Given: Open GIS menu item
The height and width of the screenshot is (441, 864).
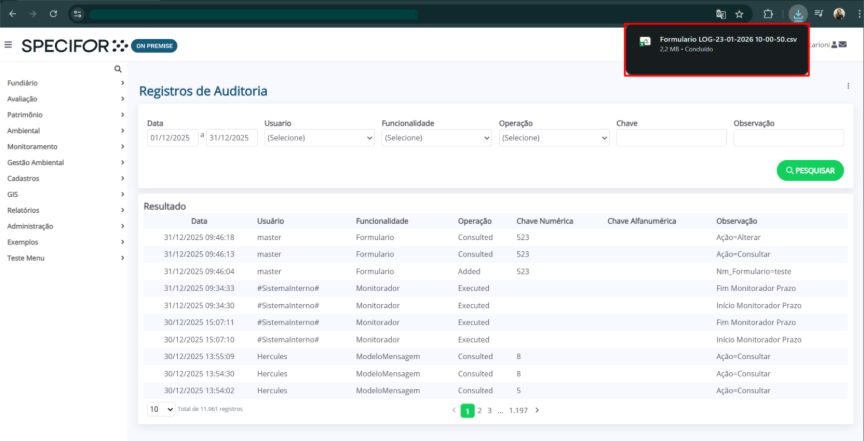Looking at the screenshot, I should coord(65,194).
